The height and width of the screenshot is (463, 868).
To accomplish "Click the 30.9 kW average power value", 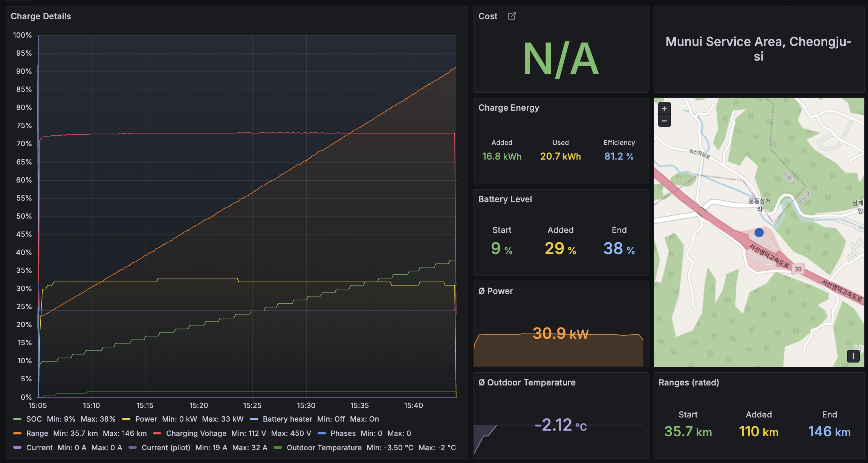I will (561, 333).
